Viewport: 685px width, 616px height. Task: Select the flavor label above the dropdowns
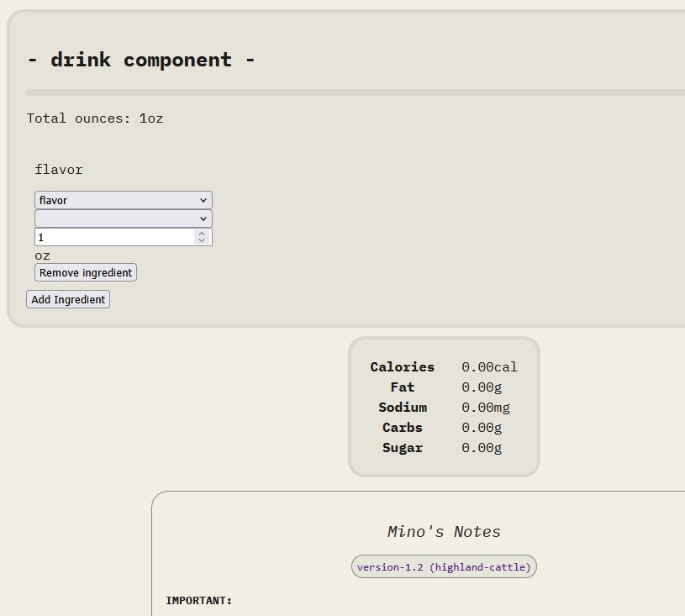[x=59, y=169]
